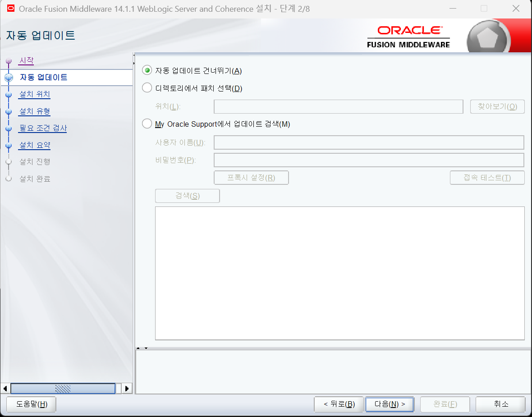Click right arrow of sidebar scrollbar
Screen dimensions: 532x417
tap(127, 389)
